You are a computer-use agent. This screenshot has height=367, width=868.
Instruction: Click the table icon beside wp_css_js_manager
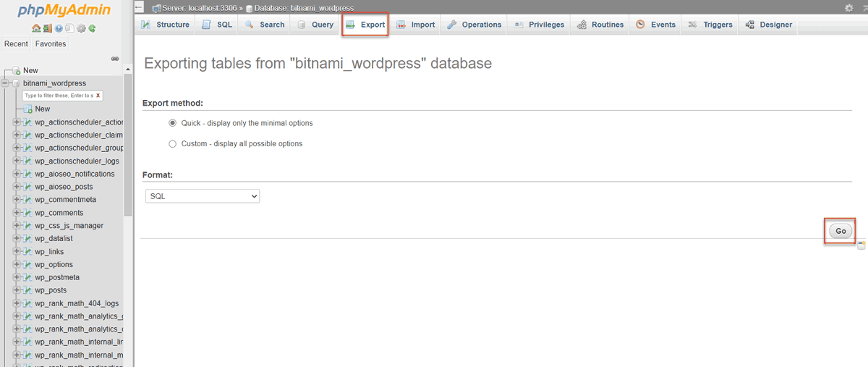(28, 226)
